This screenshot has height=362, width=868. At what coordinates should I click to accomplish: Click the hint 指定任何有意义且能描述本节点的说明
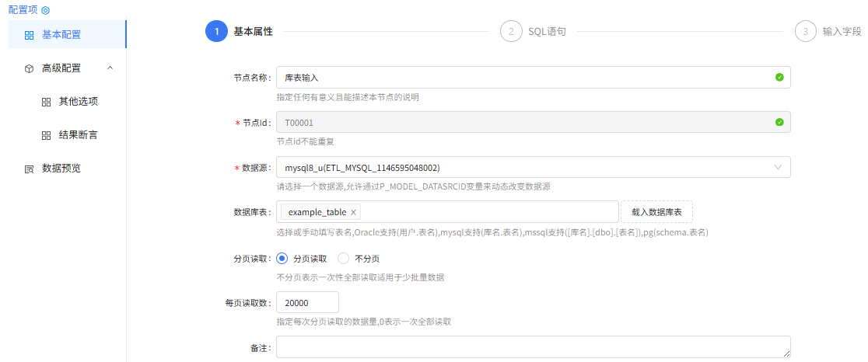point(348,98)
